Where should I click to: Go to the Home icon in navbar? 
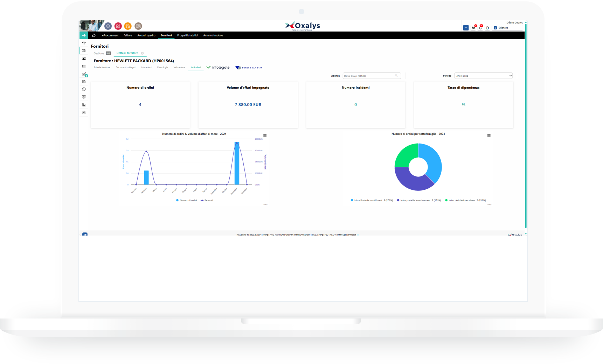click(x=94, y=35)
